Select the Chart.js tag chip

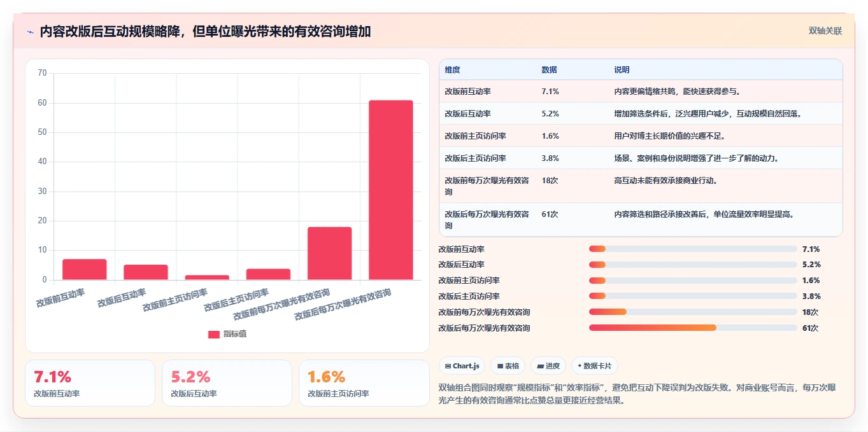click(462, 366)
